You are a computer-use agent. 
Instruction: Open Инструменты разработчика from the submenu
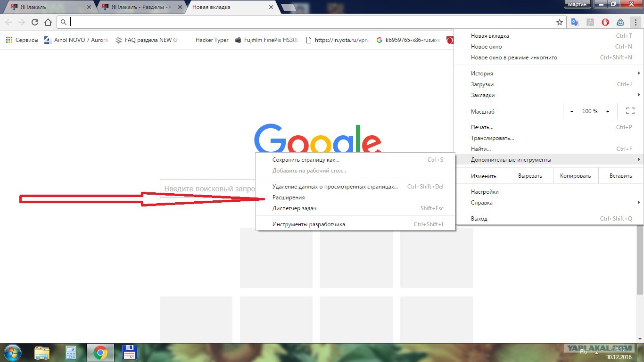[x=355, y=224]
